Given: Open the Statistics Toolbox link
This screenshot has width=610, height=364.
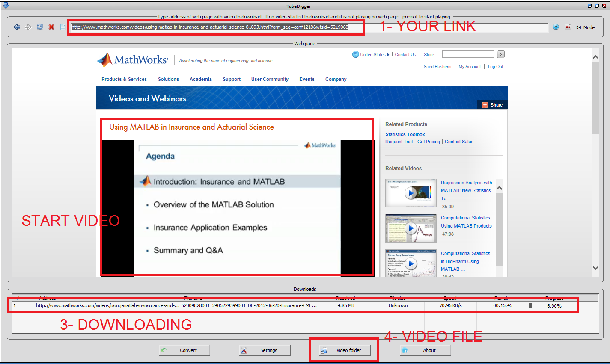Looking at the screenshot, I should 405,134.
